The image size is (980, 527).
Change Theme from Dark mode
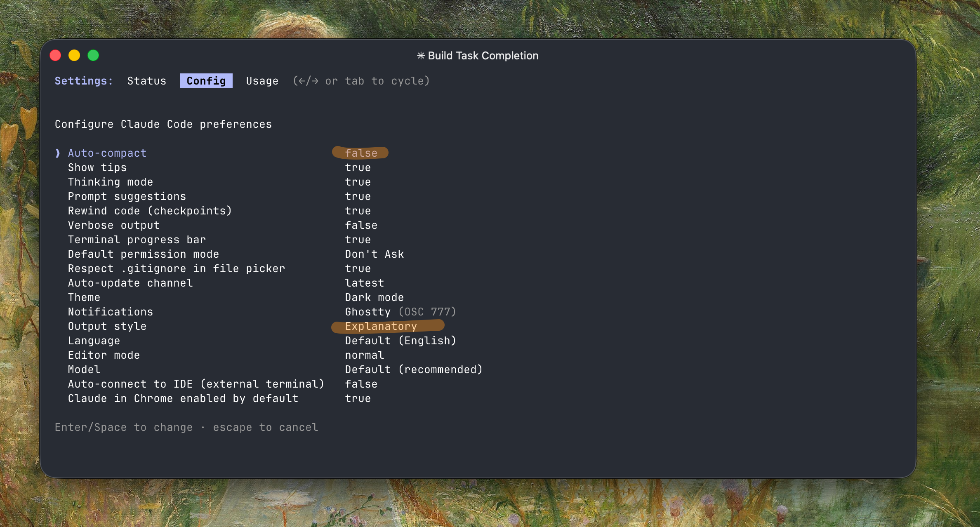[x=84, y=297]
